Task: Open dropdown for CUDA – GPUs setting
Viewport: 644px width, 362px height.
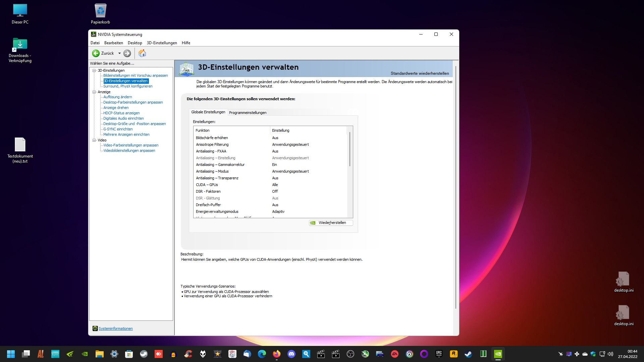Action: pyautogui.click(x=309, y=185)
